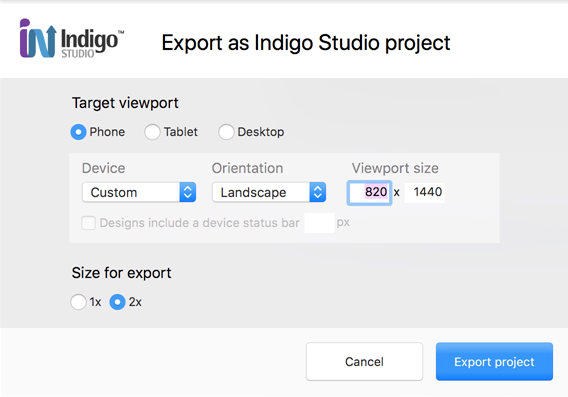Viewport: 568px width, 397px height.
Task: Click the Orientation dropdown stepper arrows
Action: click(x=318, y=192)
